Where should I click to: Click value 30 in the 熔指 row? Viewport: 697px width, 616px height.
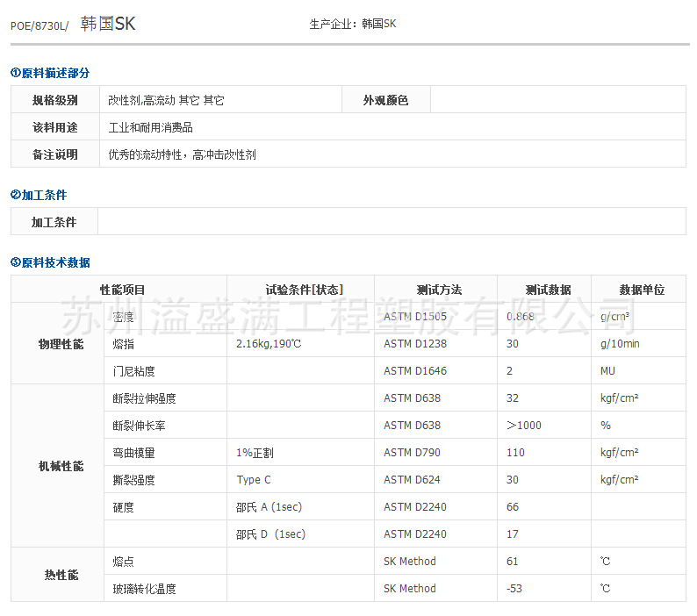[513, 344]
